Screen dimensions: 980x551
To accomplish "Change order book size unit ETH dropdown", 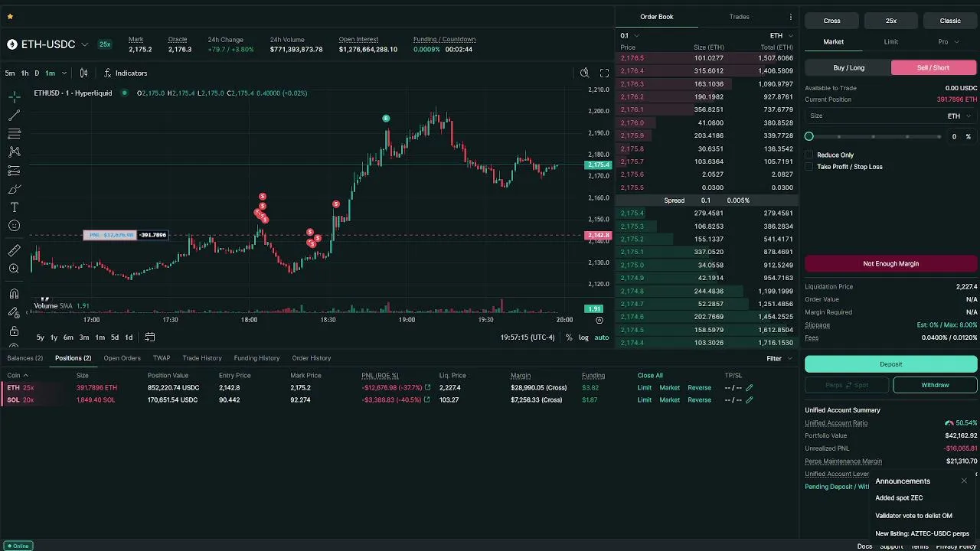I will tap(781, 35).
